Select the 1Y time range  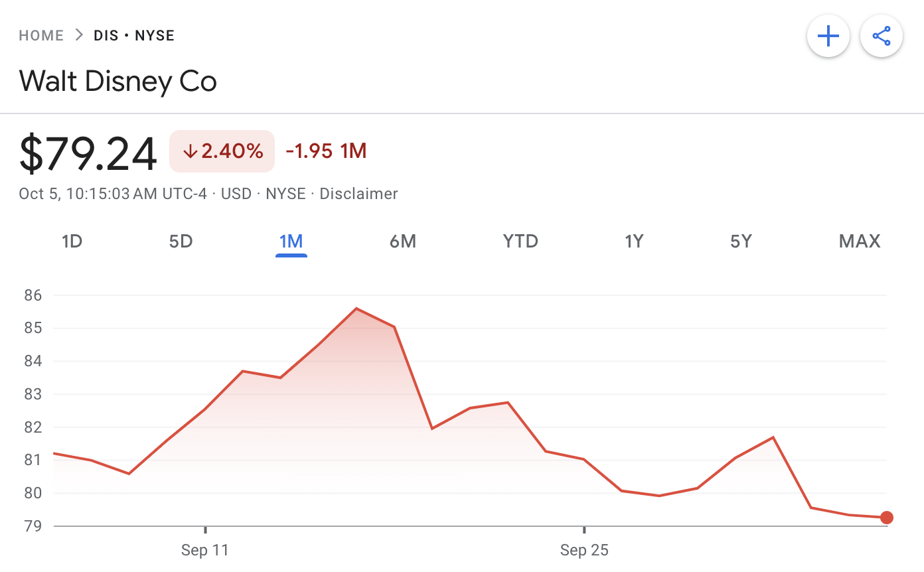[634, 241]
